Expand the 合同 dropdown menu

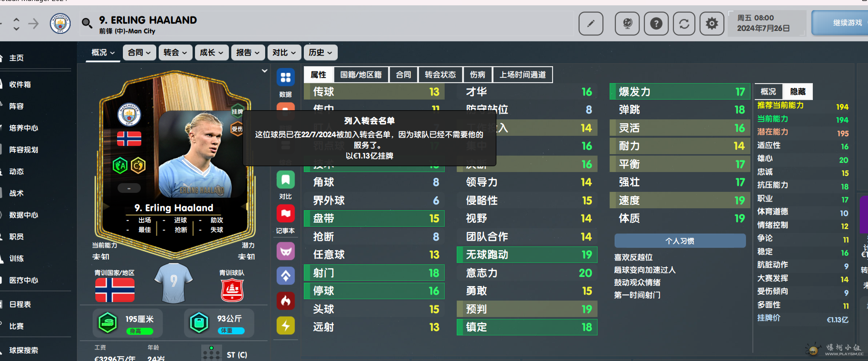click(139, 52)
